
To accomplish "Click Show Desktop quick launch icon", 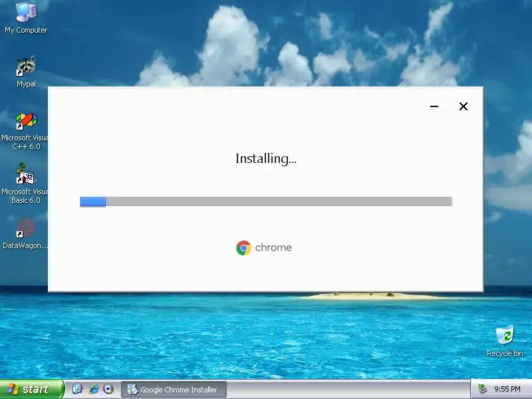I will point(77,389).
